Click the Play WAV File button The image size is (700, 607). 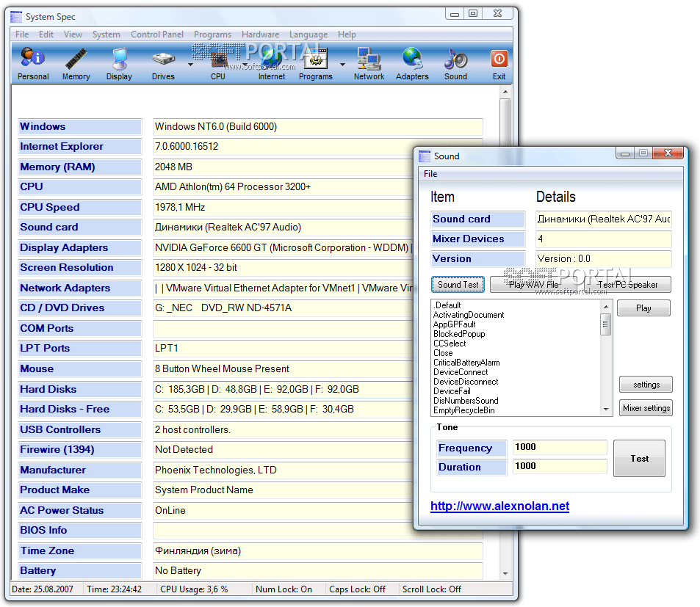coord(534,285)
